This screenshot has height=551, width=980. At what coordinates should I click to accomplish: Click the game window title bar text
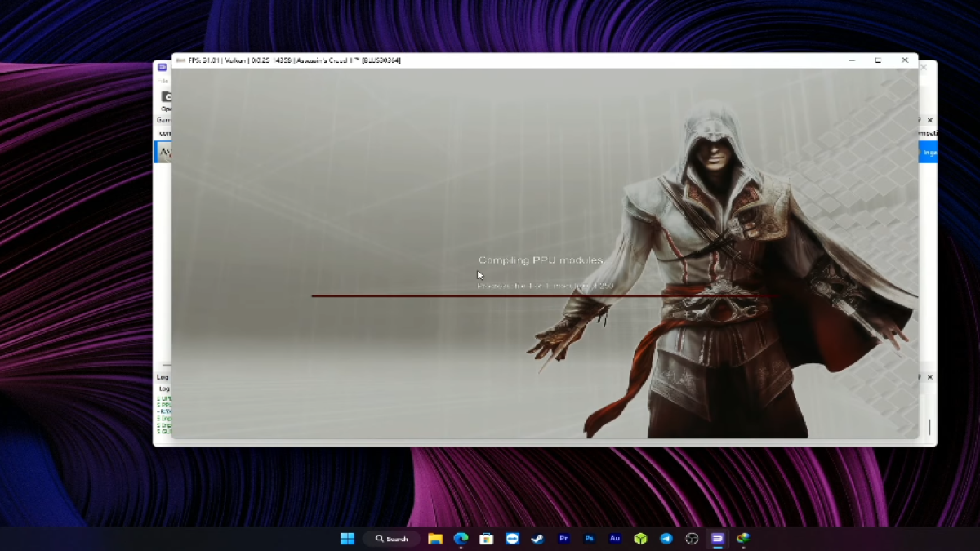click(294, 60)
